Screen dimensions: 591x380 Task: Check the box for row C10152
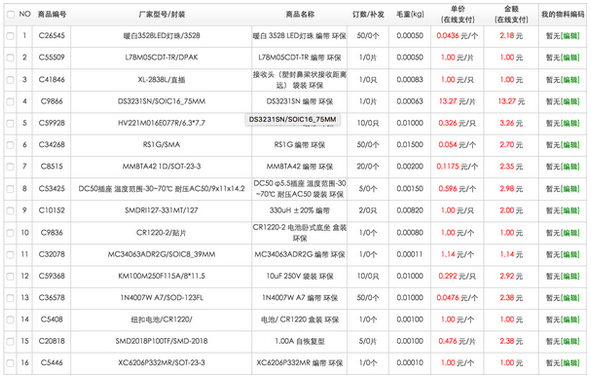tap(10, 211)
